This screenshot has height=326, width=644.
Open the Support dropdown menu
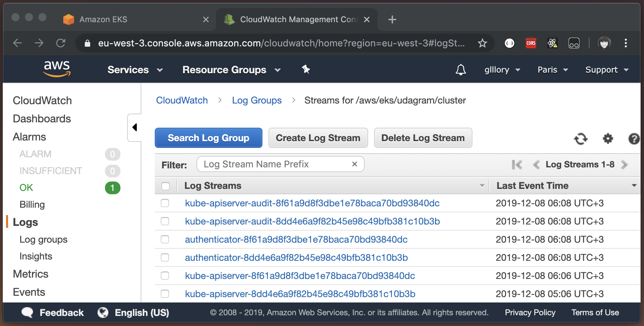tap(607, 70)
